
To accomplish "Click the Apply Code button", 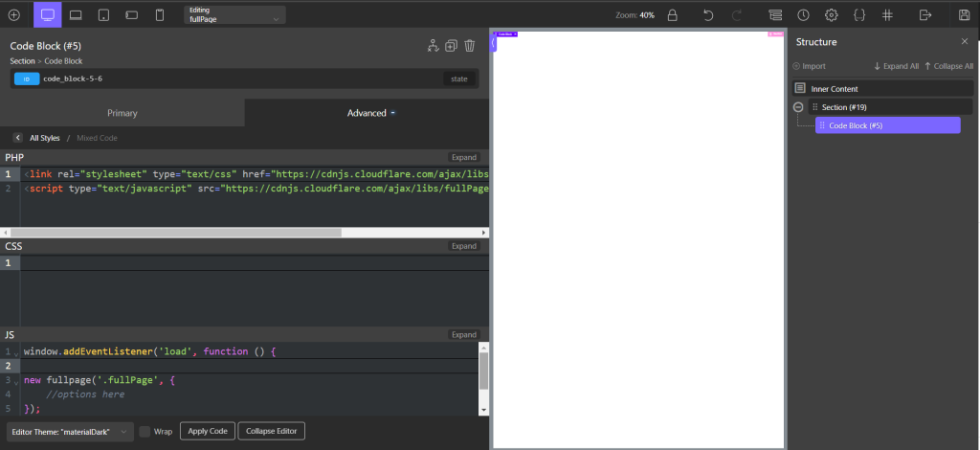I will [x=207, y=432].
